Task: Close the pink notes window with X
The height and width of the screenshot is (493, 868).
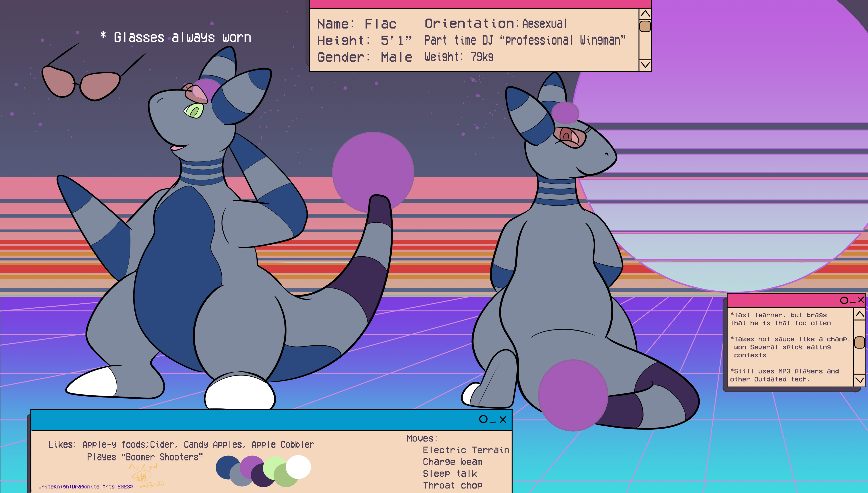Action: click(x=860, y=300)
